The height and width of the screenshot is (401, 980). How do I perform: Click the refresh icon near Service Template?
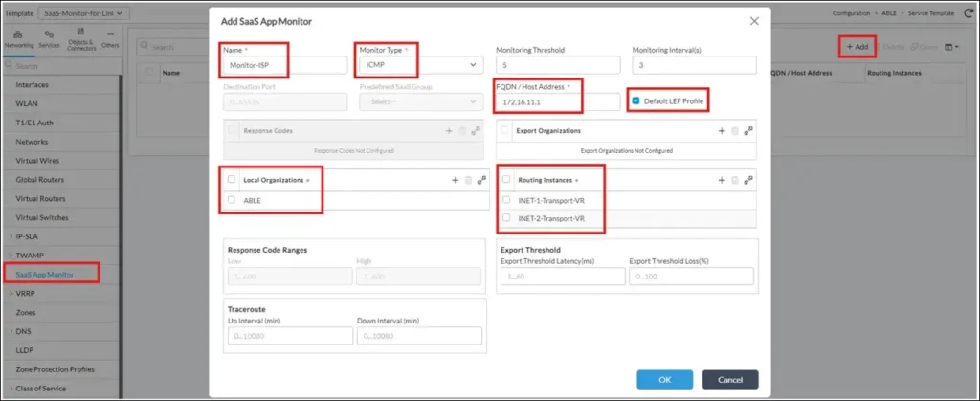pos(969,15)
